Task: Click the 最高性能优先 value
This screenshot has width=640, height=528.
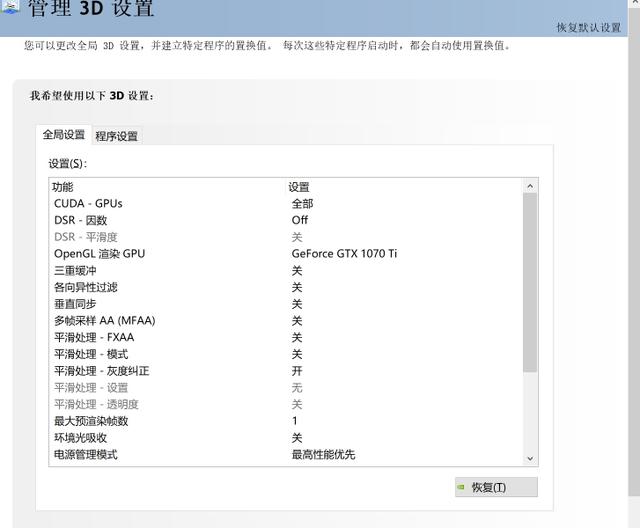Action: coord(323,455)
